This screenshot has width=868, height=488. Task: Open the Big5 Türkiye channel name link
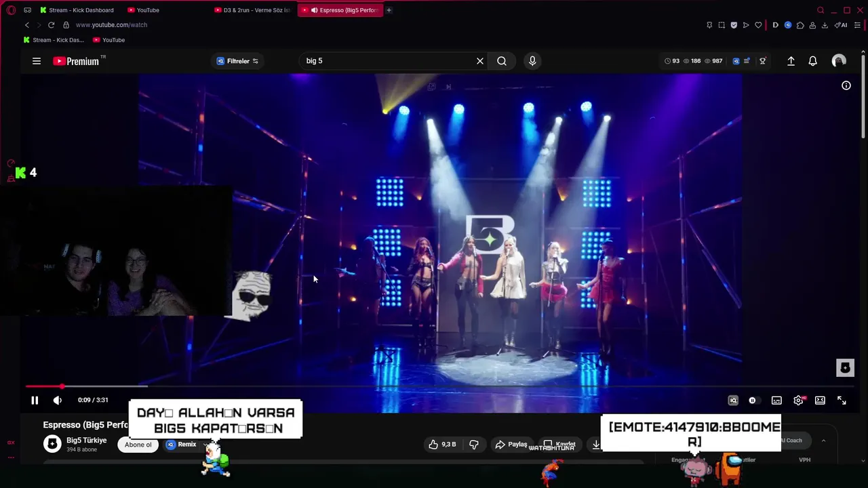click(86, 441)
